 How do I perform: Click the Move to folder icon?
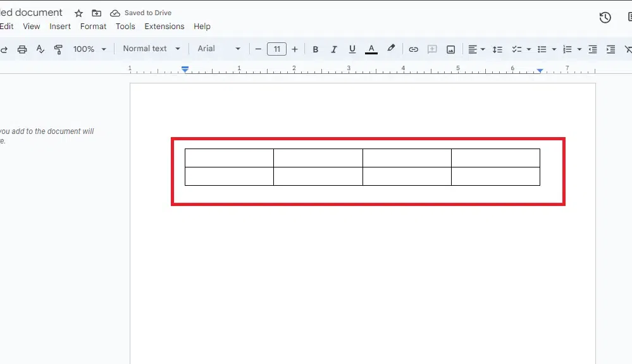click(96, 13)
